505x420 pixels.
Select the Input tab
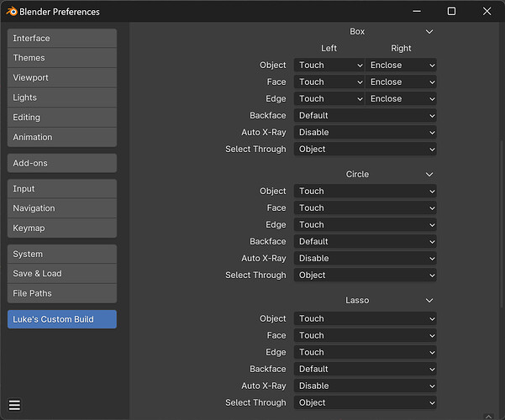coord(62,188)
